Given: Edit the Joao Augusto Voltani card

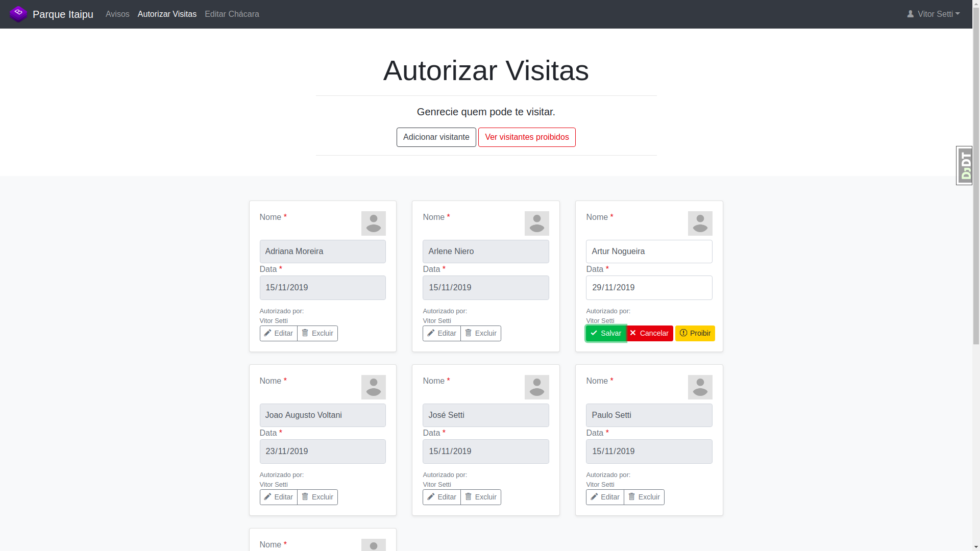Looking at the screenshot, I should tap(279, 497).
